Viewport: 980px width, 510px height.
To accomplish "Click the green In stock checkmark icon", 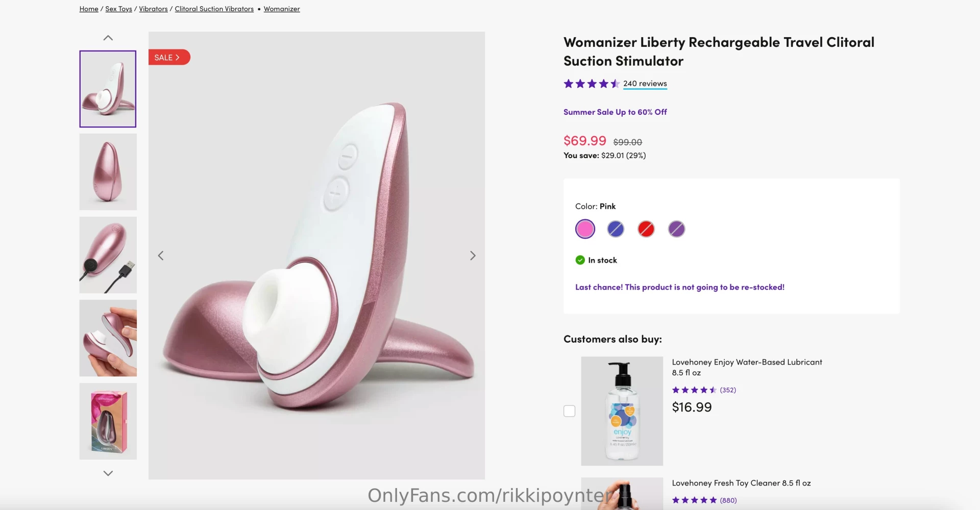I will [580, 260].
